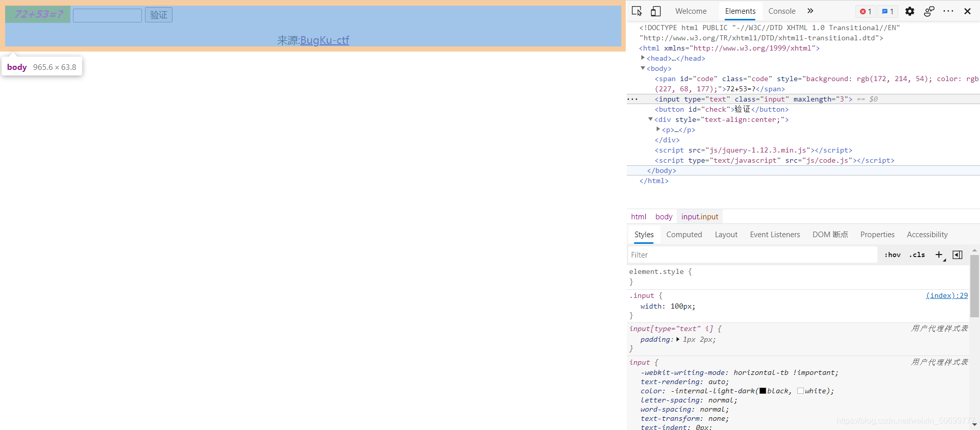Expand the padding shorthand property
The width and height of the screenshot is (980, 430).
(x=678, y=339)
